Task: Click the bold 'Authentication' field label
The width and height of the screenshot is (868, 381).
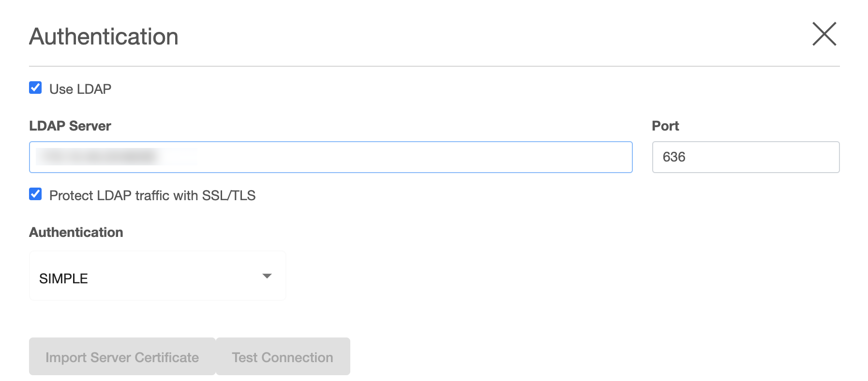Action: 76,232
